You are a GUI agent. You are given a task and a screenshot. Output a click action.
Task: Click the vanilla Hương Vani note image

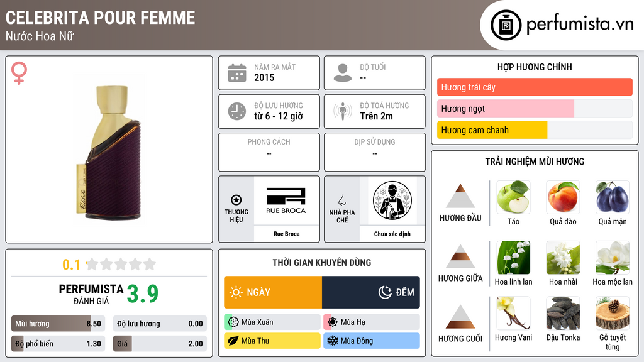(513, 314)
